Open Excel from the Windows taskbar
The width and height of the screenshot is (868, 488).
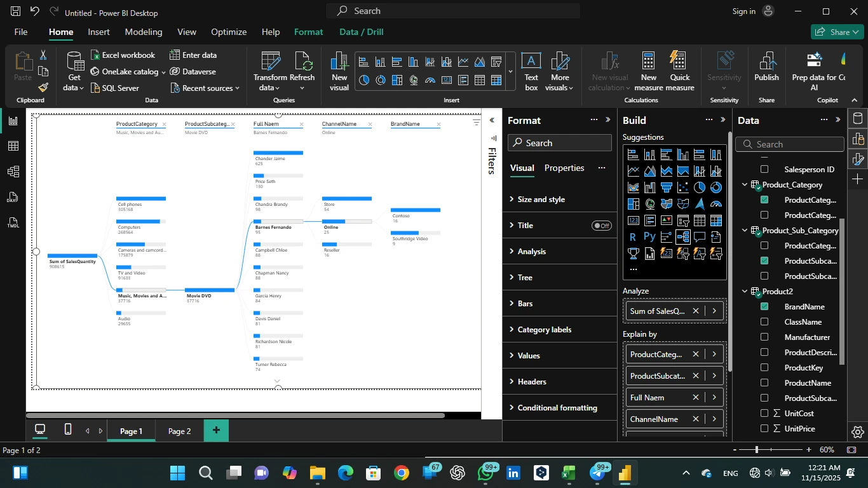[568, 473]
